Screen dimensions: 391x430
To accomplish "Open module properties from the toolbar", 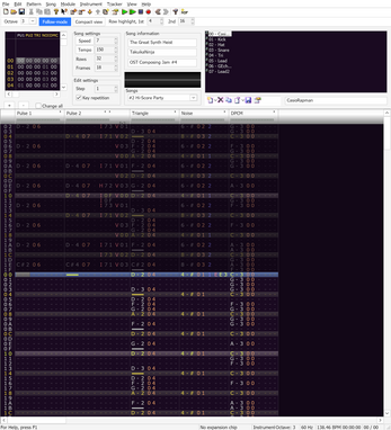I will 115,12.
